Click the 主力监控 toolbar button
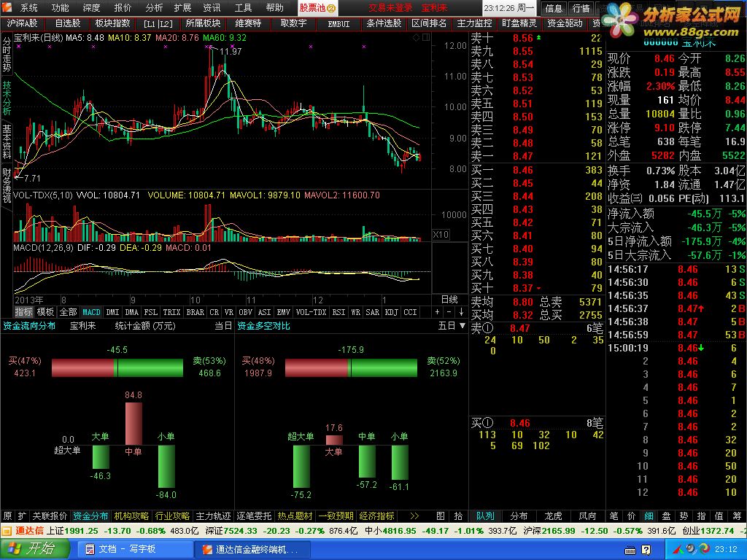The image size is (747, 560). point(474,23)
